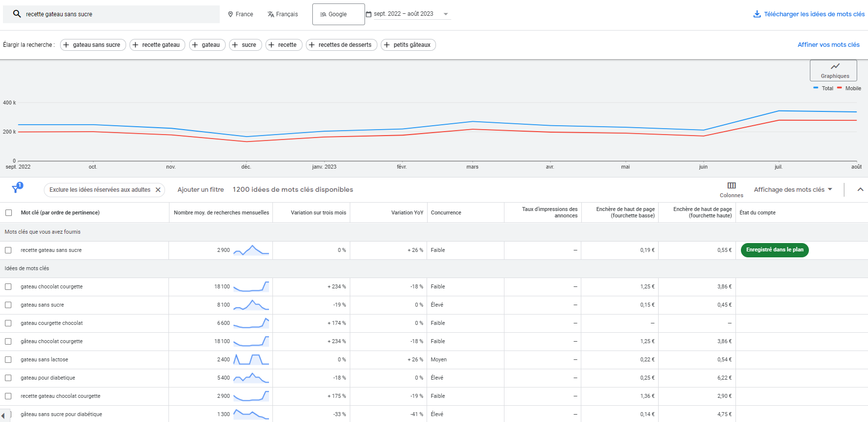Click 'Affiner vos mots clés' link

(x=829, y=45)
